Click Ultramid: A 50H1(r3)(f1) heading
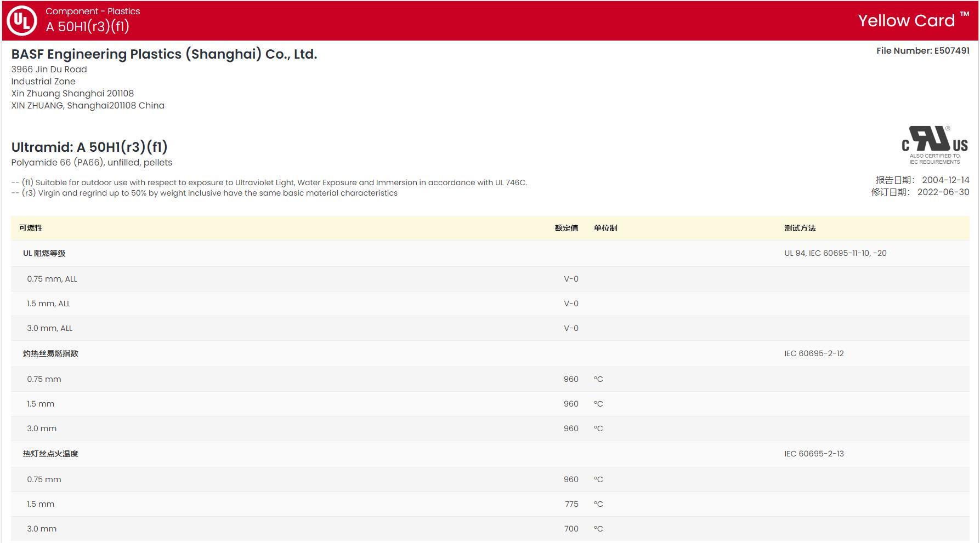 pos(89,147)
